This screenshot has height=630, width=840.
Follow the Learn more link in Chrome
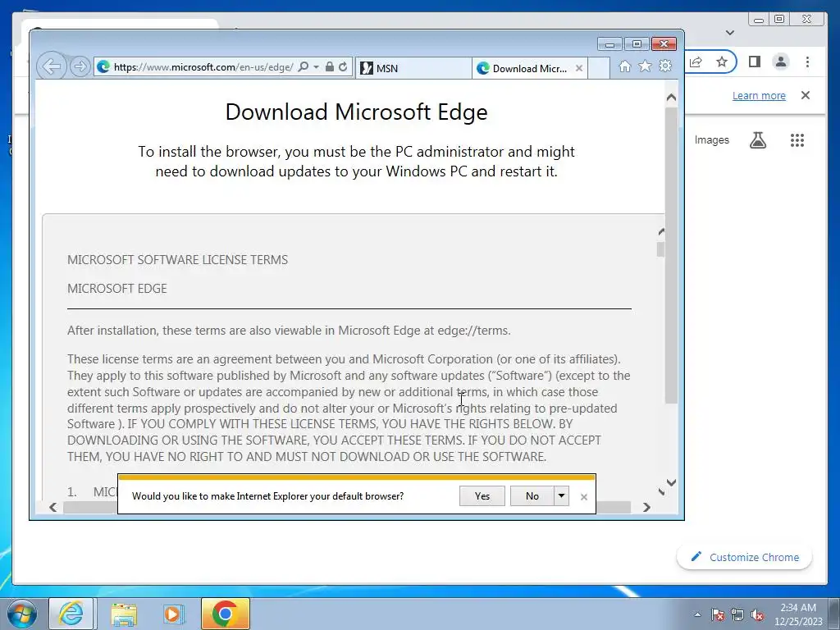759,96
